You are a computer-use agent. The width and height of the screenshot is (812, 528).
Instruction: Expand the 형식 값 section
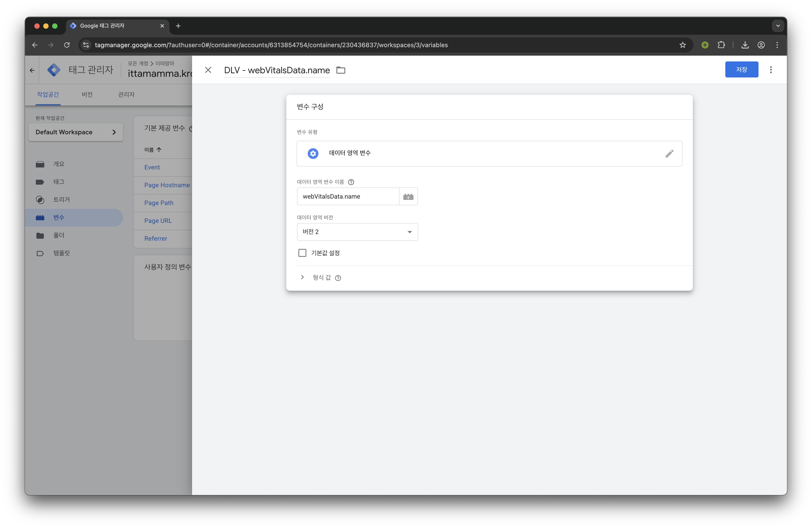tap(302, 277)
